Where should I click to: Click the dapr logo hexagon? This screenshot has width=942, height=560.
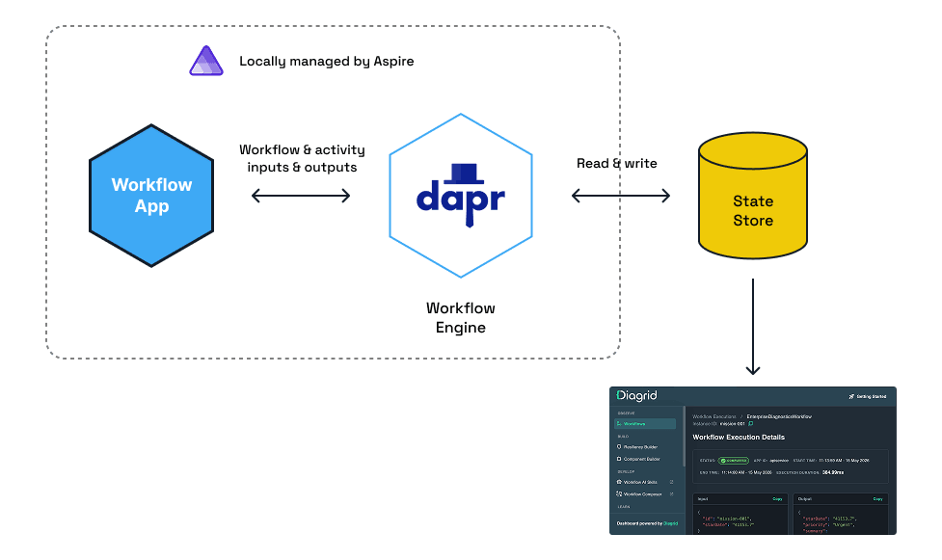coord(461,196)
